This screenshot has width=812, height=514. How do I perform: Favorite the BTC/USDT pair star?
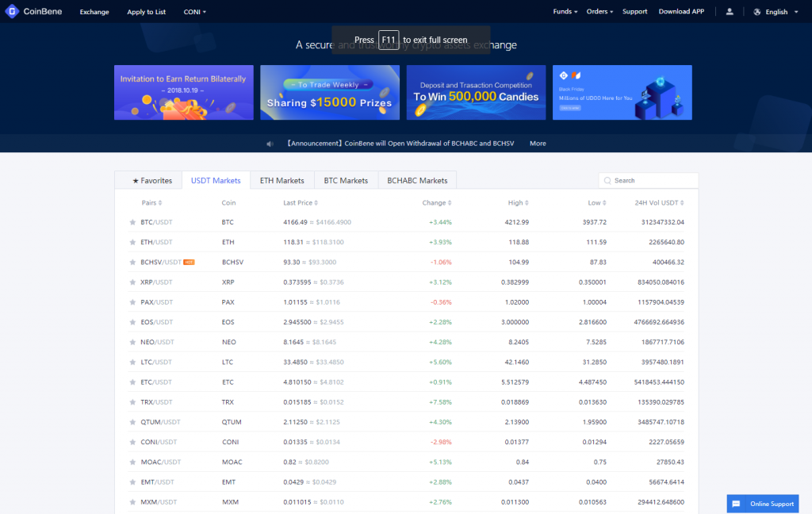point(132,222)
